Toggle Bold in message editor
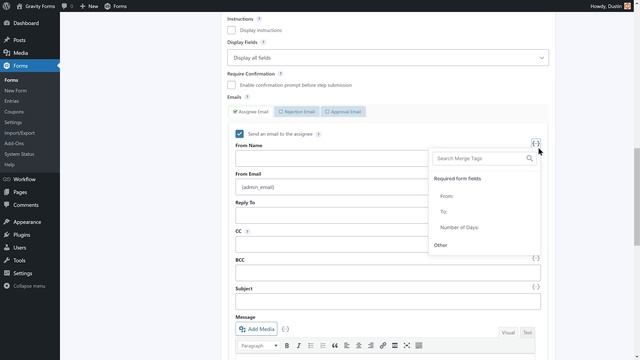Image resolution: width=640 pixels, height=360 pixels. [287, 346]
